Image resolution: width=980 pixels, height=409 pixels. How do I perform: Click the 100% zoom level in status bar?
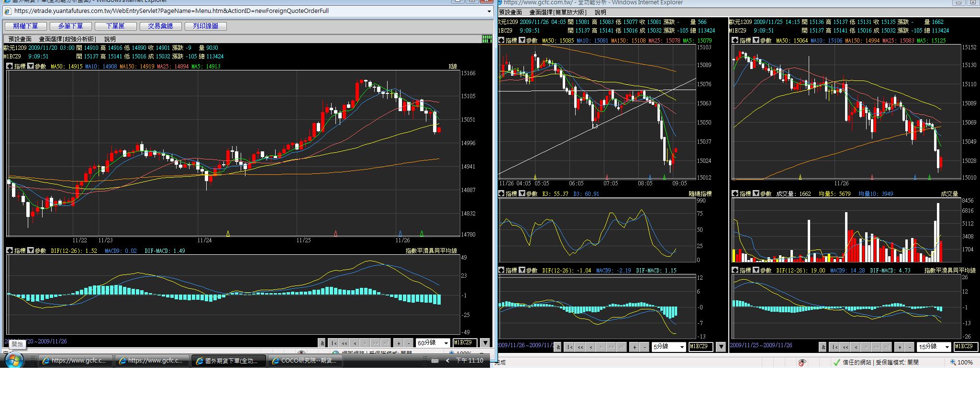click(962, 363)
